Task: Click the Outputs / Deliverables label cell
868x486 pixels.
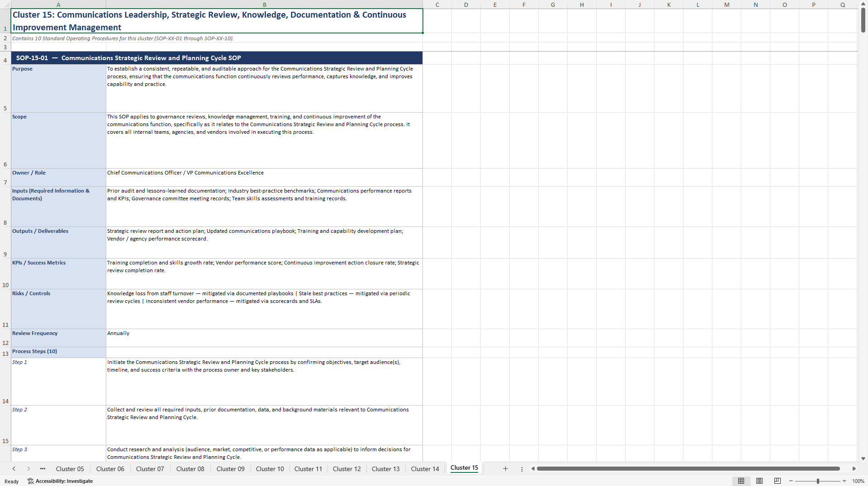Action: tap(58, 243)
